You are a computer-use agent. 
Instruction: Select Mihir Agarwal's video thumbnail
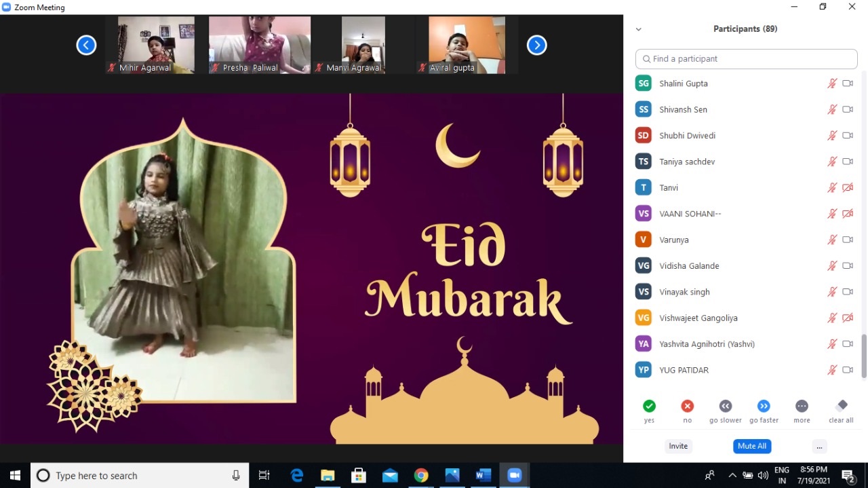[x=155, y=45]
